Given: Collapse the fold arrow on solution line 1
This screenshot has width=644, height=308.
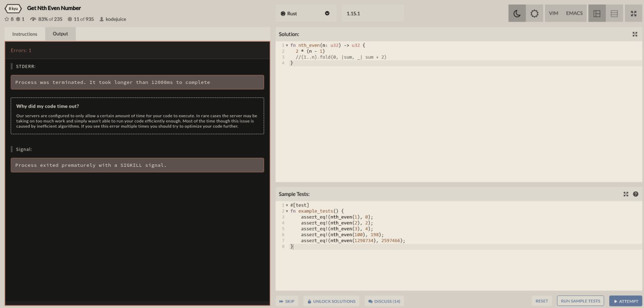Looking at the screenshot, I should pos(287,46).
